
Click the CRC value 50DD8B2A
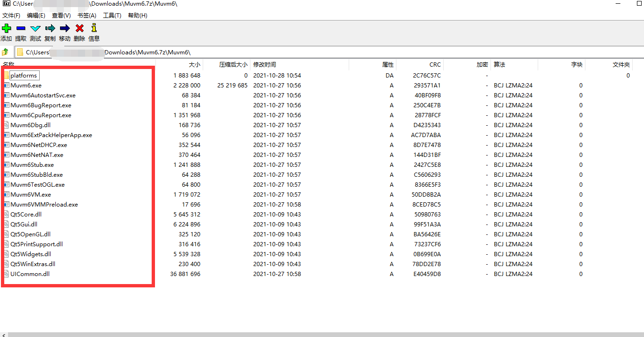(427, 195)
